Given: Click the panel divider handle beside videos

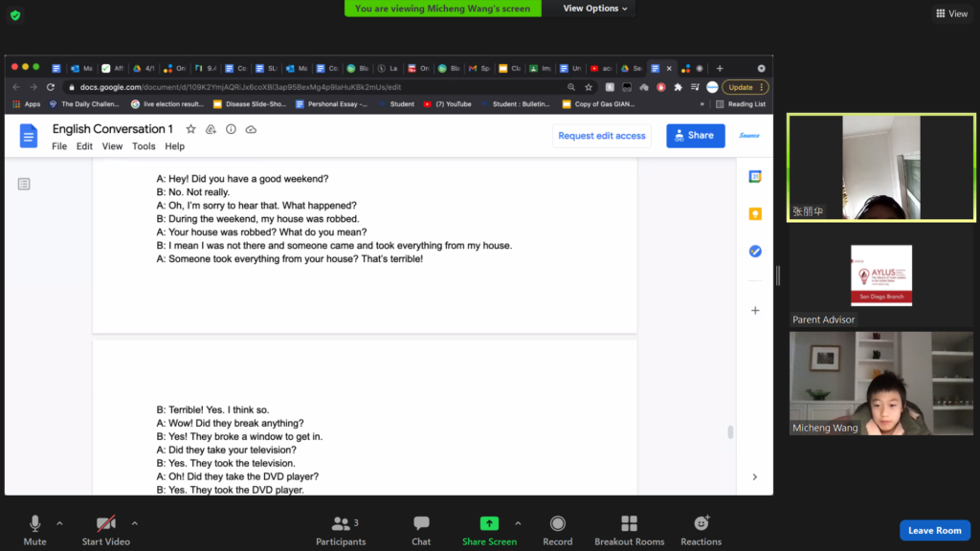Looking at the screenshot, I should [x=778, y=275].
